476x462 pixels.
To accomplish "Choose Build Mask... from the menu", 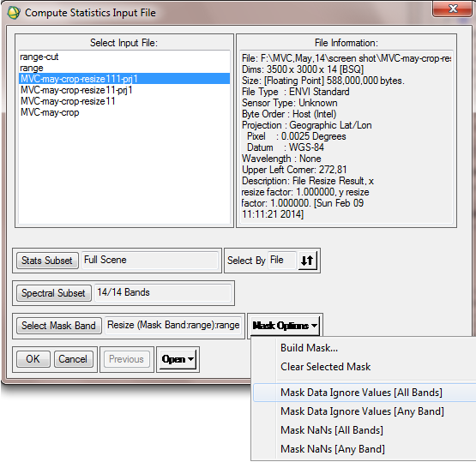I will point(309,348).
